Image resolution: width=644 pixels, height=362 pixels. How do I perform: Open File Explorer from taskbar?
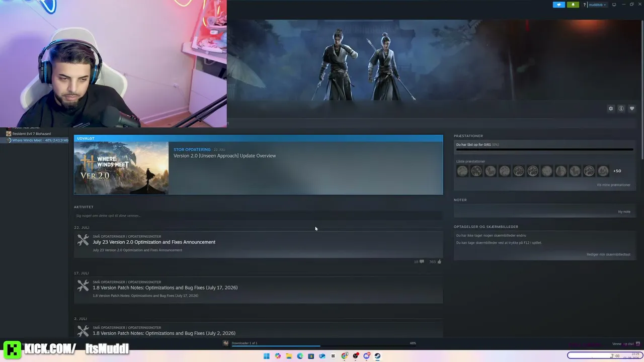(289, 356)
